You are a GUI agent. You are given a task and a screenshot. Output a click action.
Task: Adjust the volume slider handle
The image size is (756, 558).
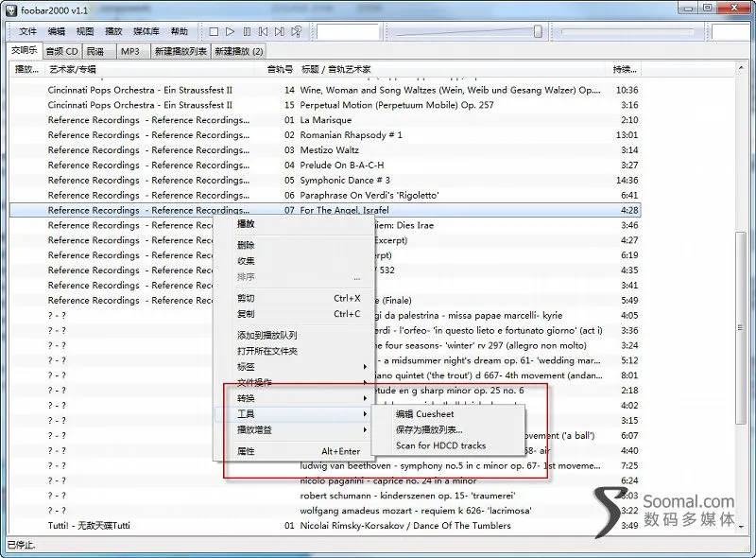[538, 31]
